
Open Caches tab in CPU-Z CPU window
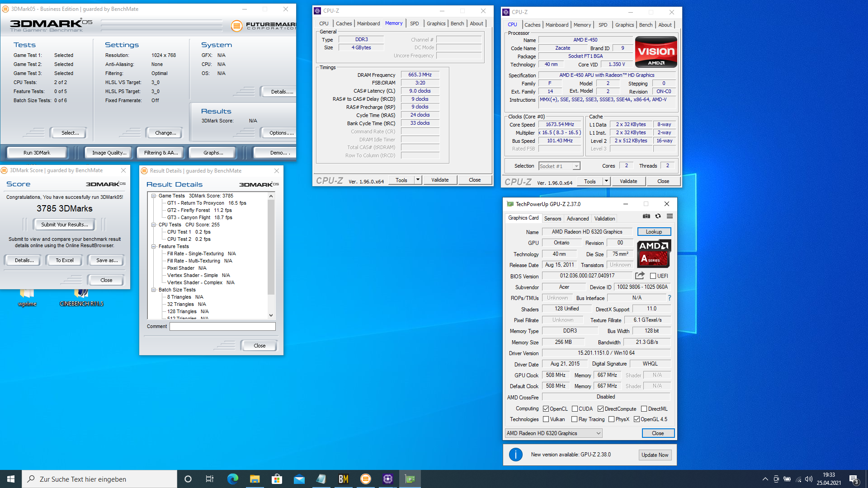tap(532, 25)
